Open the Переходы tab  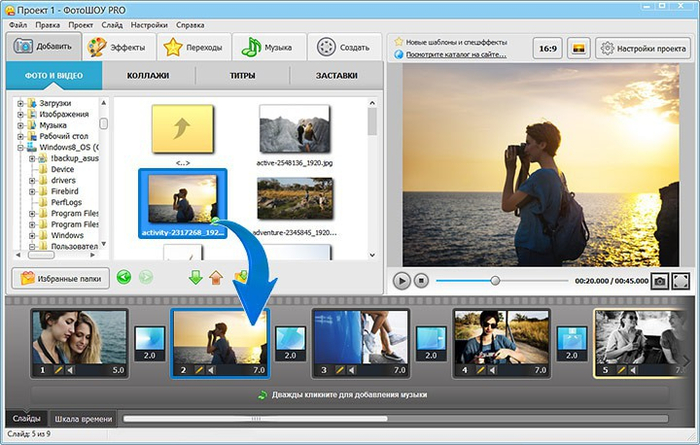click(194, 47)
